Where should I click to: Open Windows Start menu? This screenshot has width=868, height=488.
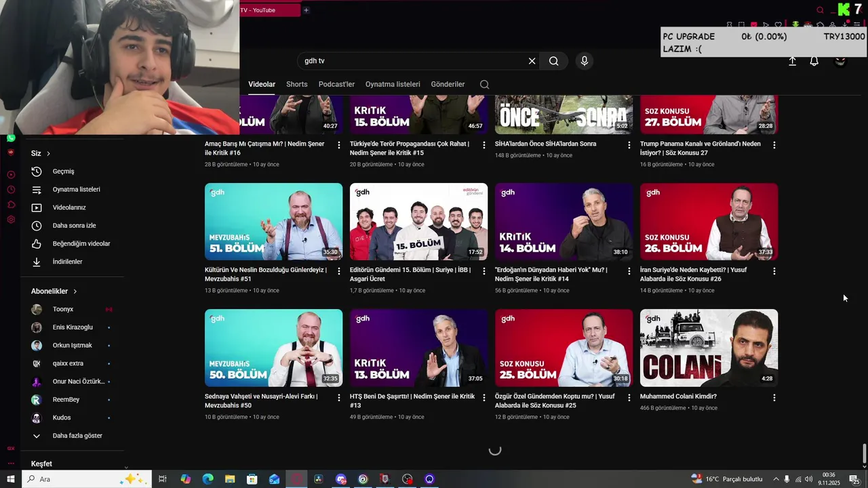click(11, 479)
